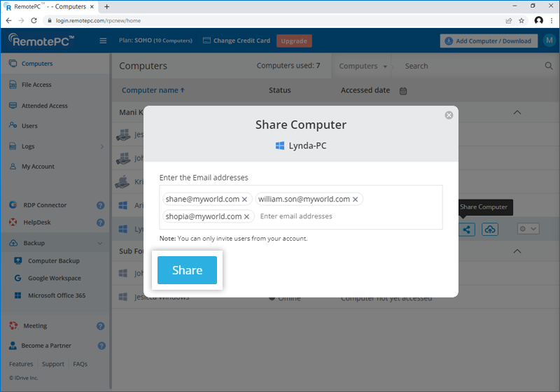Remove shopia@myworld.com email chip
This screenshot has height=392, width=560.
tap(246, 216)
